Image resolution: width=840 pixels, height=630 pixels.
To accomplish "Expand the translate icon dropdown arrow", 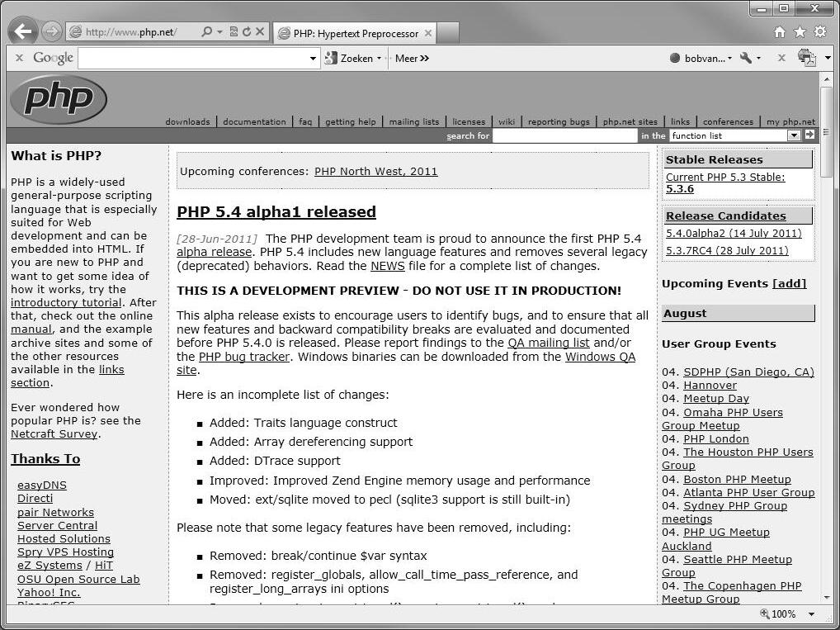I will tap(828, 58).
